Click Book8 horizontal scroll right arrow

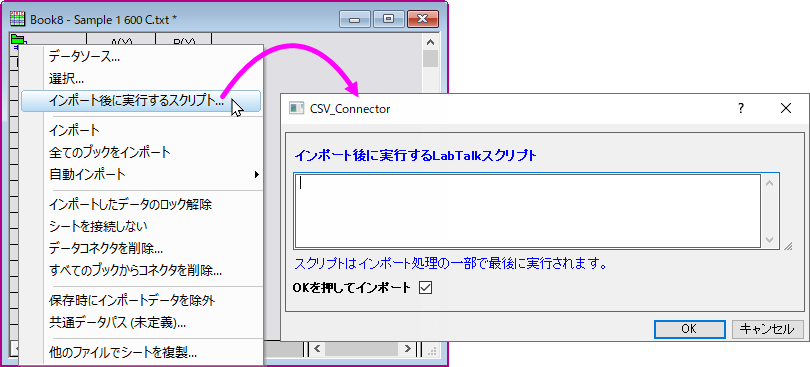408,348
